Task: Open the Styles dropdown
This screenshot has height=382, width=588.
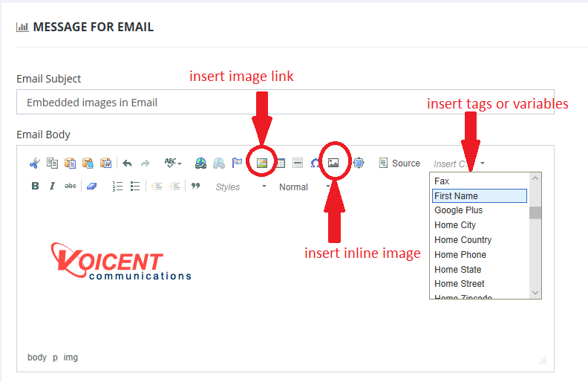Action: (x=240, y=187)
